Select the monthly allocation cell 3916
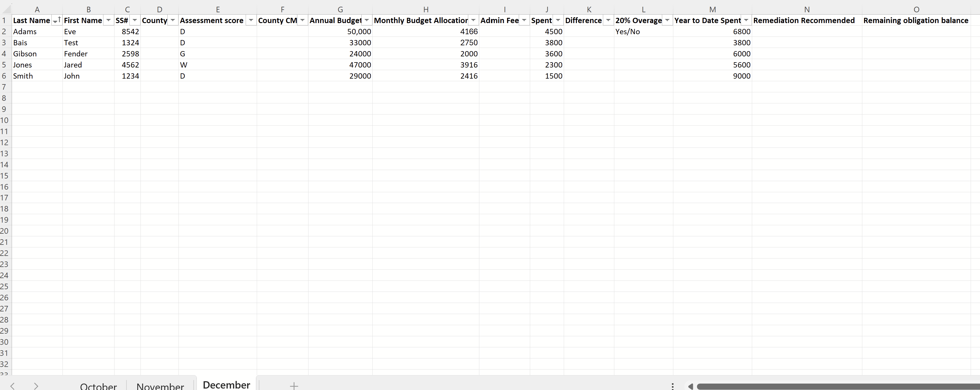Viewport: 980px width, 390px height. tap(426, 65)
